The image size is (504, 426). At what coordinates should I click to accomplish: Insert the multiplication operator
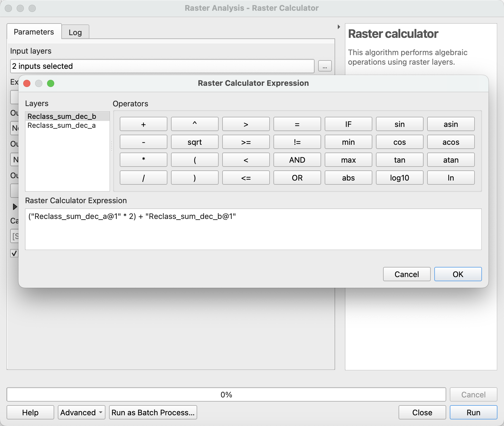click(x=143, y=160)
